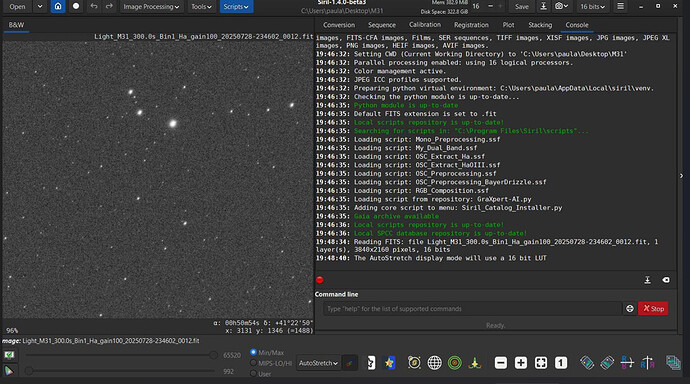Image resolution: width=690 pixels, height=384 pixels.
Task: Open the AutoStretch display mode dropdown
Action: click(318, 363)
